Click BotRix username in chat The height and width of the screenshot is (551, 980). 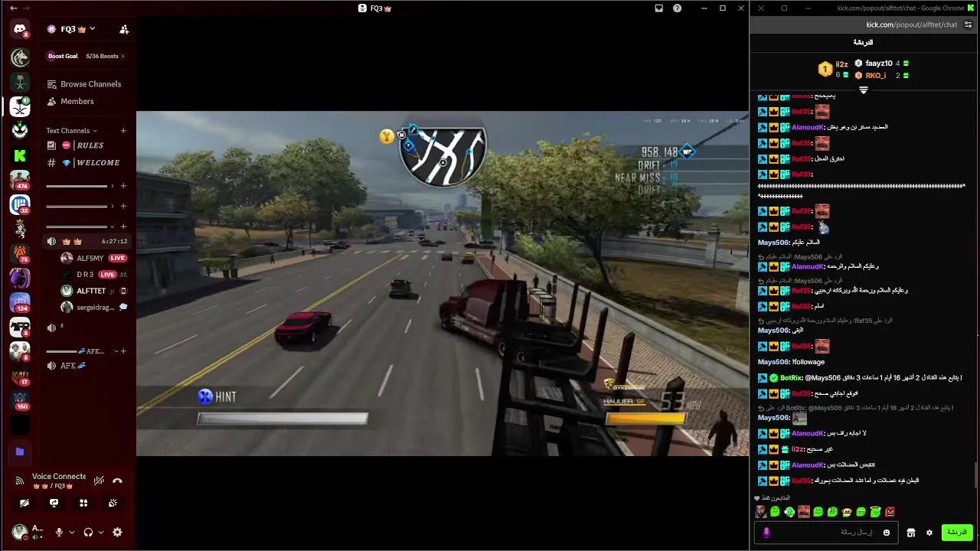pos(791,378)
